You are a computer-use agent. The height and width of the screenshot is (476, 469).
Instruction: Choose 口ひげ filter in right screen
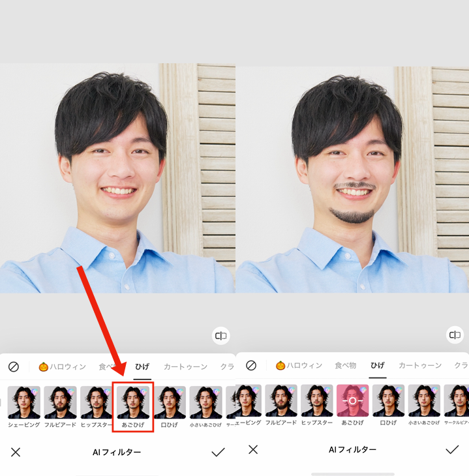(389, 405)
